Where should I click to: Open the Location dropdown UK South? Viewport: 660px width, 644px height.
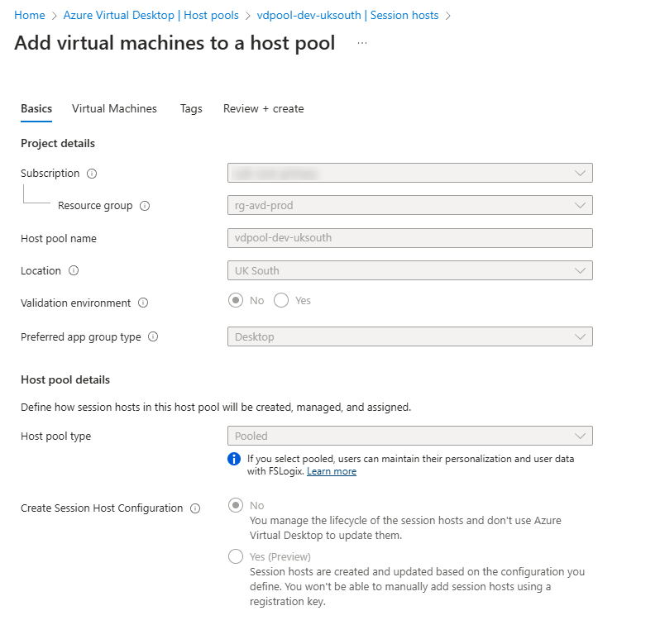[x=410, y=270]
